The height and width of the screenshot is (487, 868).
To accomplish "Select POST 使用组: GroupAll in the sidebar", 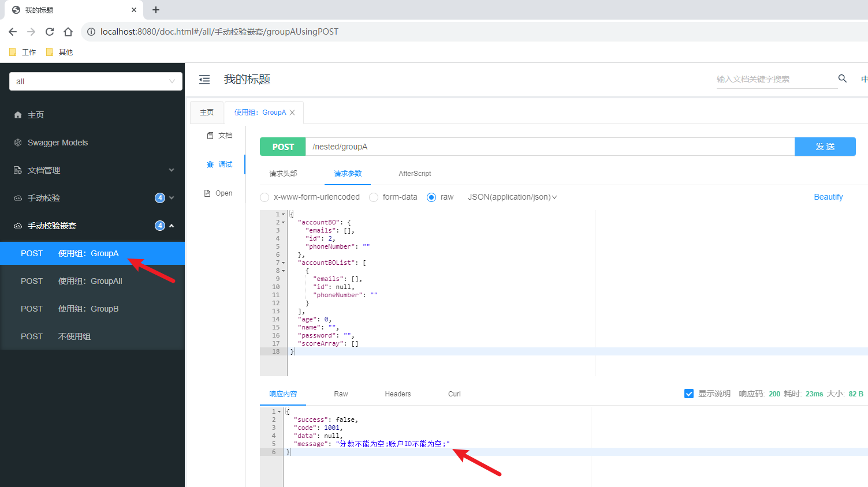I will coord(92,281).
